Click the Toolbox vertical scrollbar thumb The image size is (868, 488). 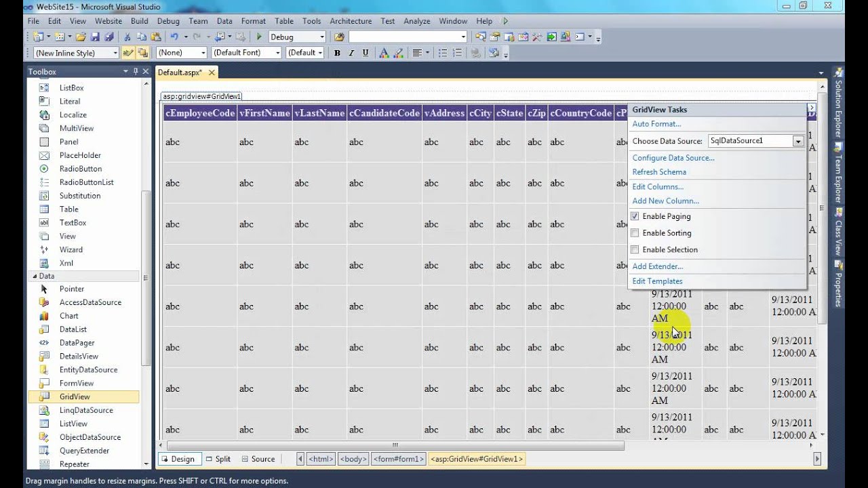pos(146,279)
